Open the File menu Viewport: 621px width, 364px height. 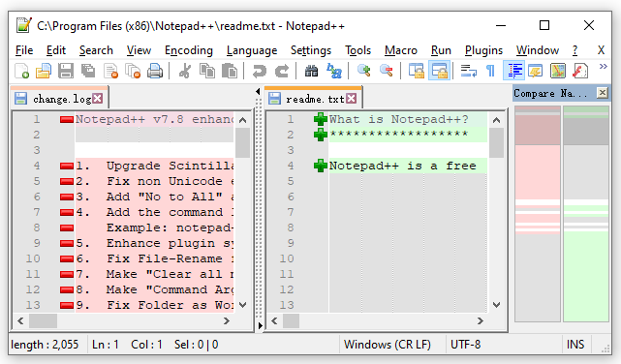24,50
